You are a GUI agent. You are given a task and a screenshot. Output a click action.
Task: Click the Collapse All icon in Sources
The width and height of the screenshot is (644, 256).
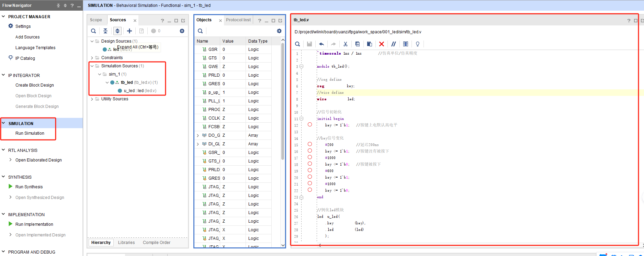(105, 31)
